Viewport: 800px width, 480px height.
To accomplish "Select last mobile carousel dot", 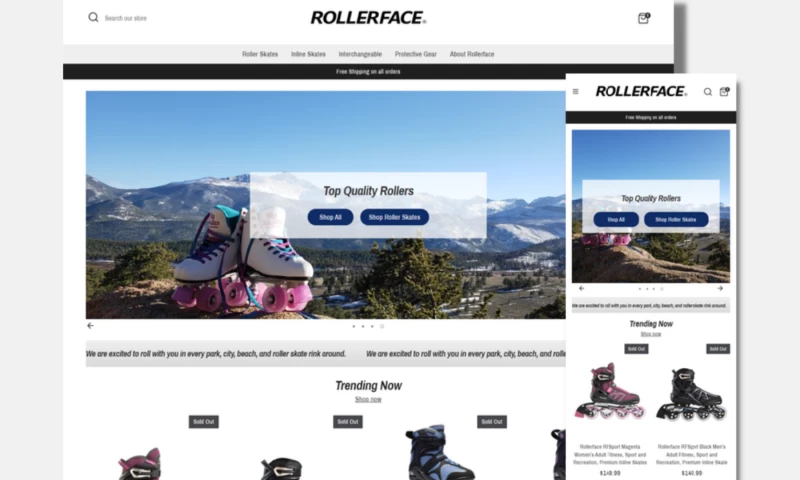I will [662, 289].
